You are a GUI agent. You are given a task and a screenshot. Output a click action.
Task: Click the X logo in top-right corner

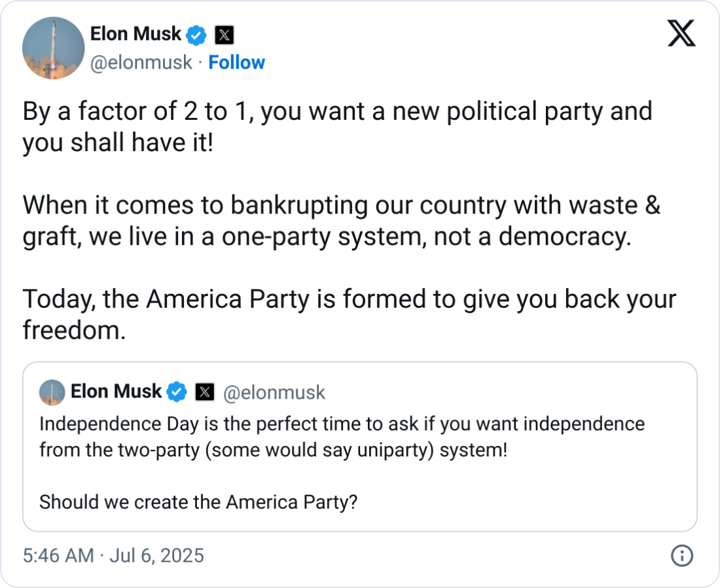(681, 33)
